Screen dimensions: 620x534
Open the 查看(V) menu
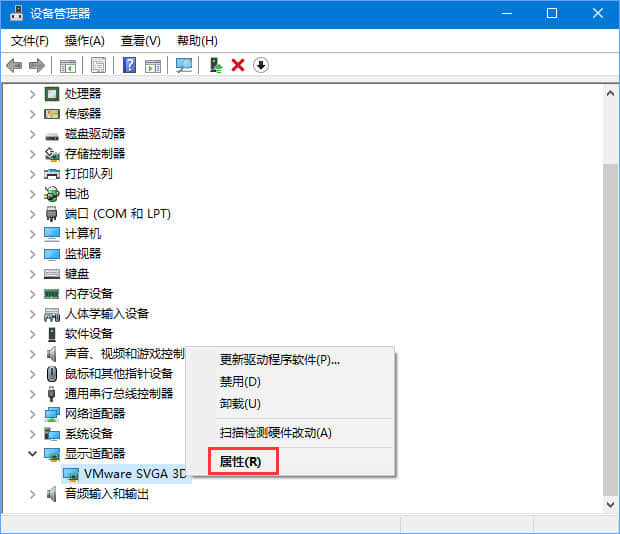coord(140,41)
